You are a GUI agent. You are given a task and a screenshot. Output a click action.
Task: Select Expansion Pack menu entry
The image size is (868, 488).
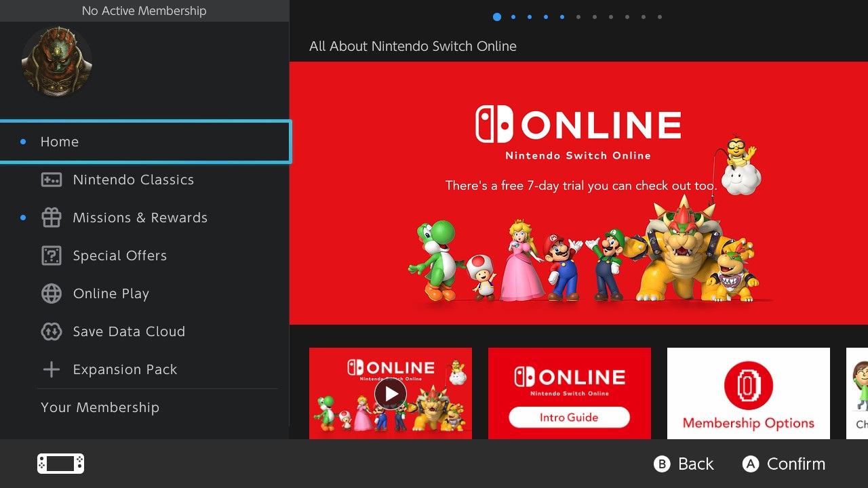pos(145,369)
